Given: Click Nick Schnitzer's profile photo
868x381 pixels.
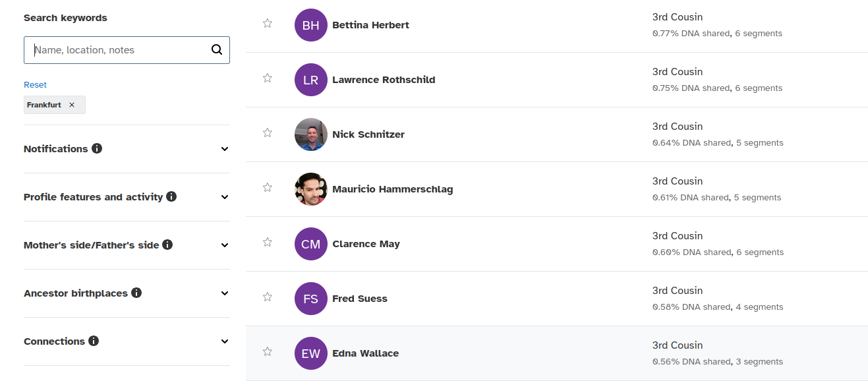Looking at the screenshot, I should coord(311,134).
